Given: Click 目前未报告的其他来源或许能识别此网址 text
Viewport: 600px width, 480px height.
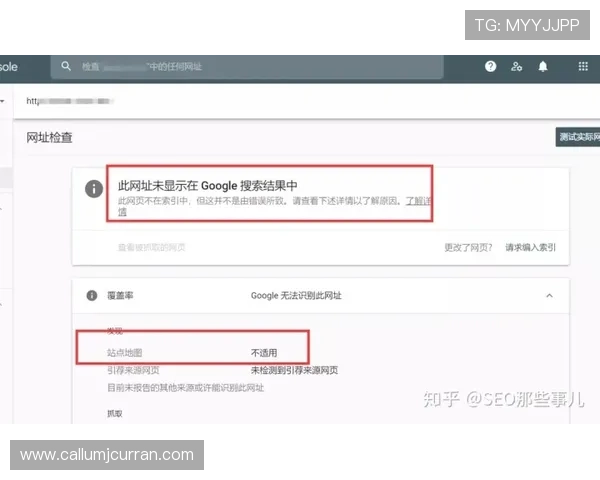Looking at the screenshot, I should tap(186, 388).
